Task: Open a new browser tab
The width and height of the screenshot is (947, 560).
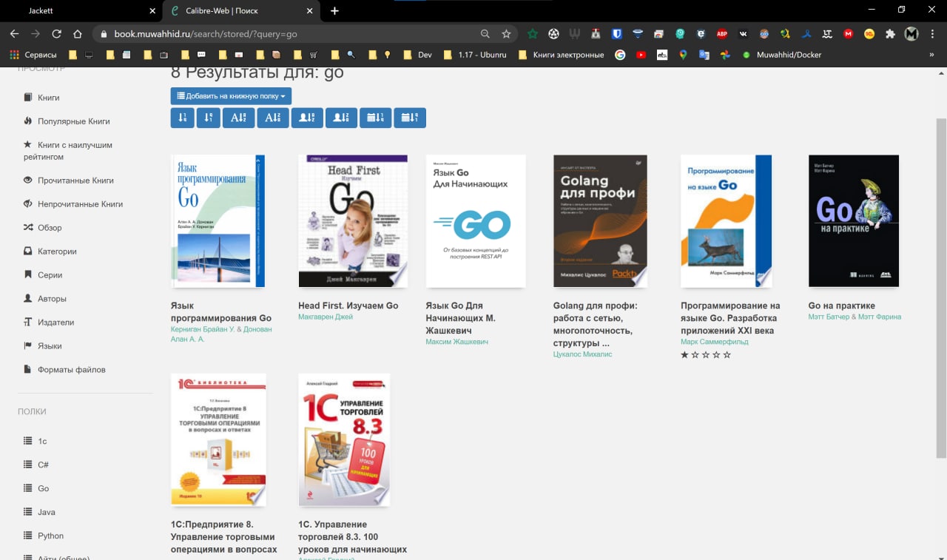Action: [x=334, y=11]
